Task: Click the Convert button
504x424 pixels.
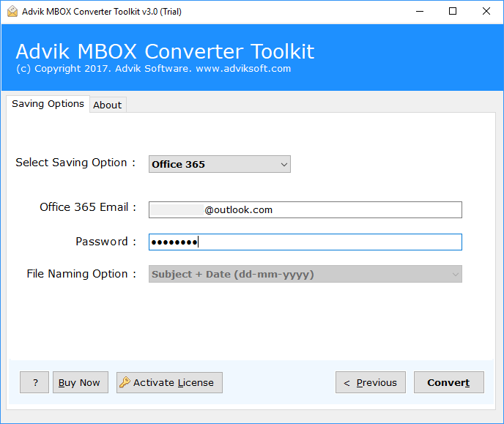Action: [x=449, y=382]
